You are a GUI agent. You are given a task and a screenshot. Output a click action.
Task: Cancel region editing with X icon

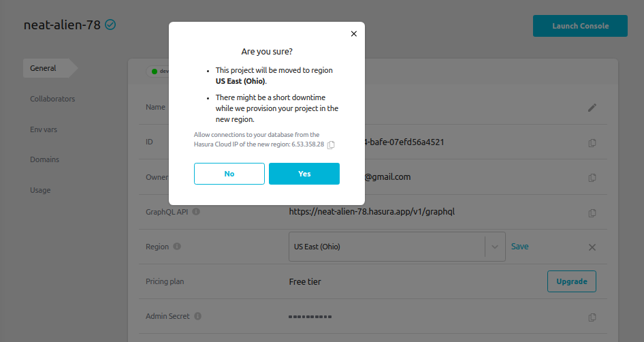pos(592,247)
